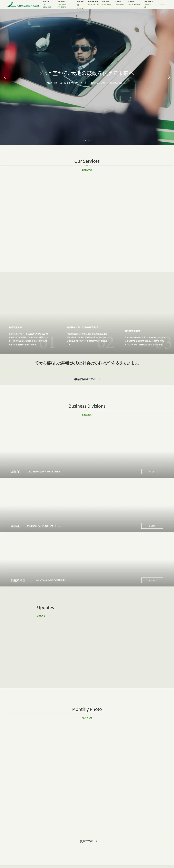Select the second carousel dot
This screenshot has width=174, height=868.
(86, 140)
